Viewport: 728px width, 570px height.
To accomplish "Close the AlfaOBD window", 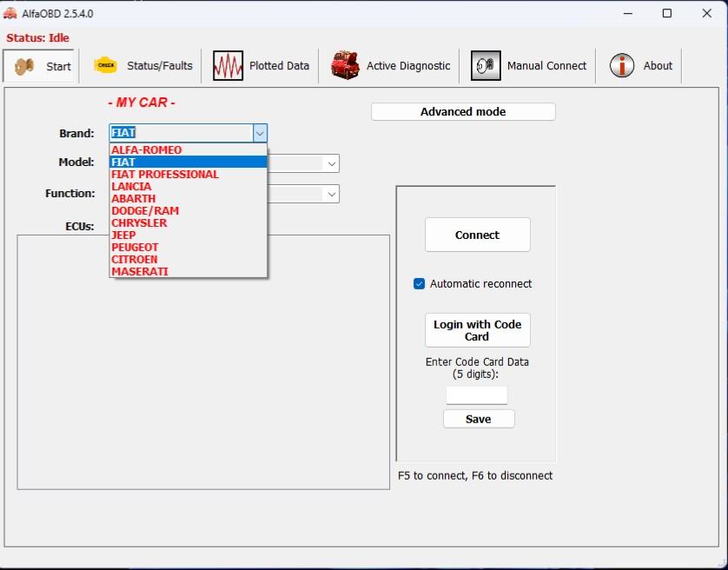I will (706, 14).
